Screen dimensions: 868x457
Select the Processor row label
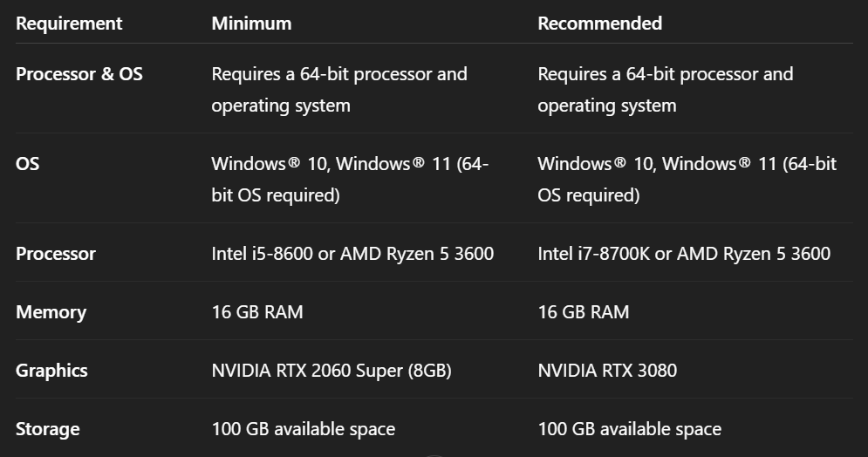(55, 254)
